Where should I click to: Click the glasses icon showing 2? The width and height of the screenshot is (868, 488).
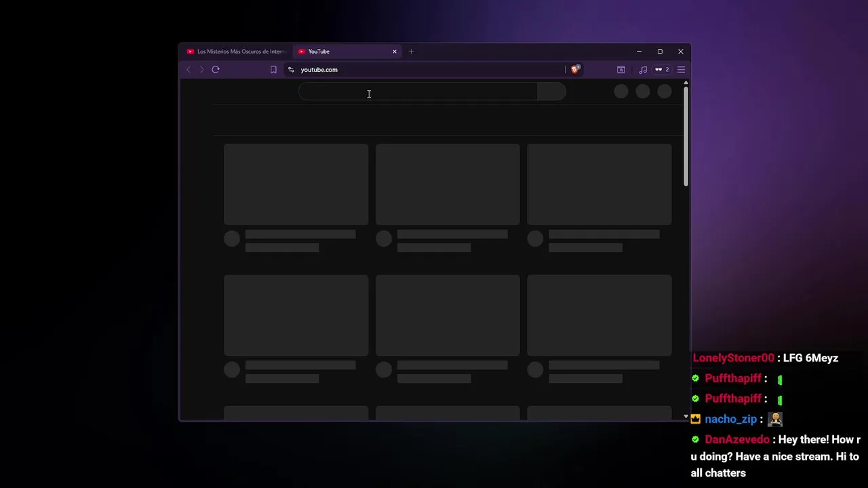coord(662,69)
